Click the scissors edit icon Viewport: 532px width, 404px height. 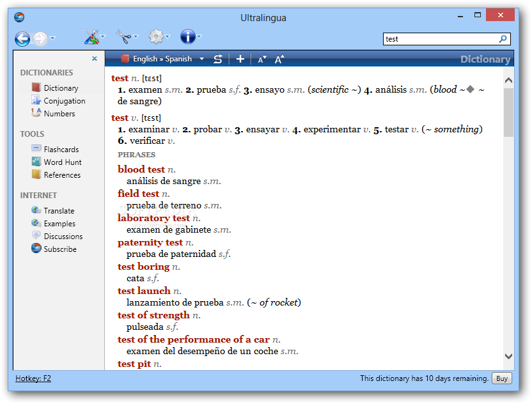123,36
